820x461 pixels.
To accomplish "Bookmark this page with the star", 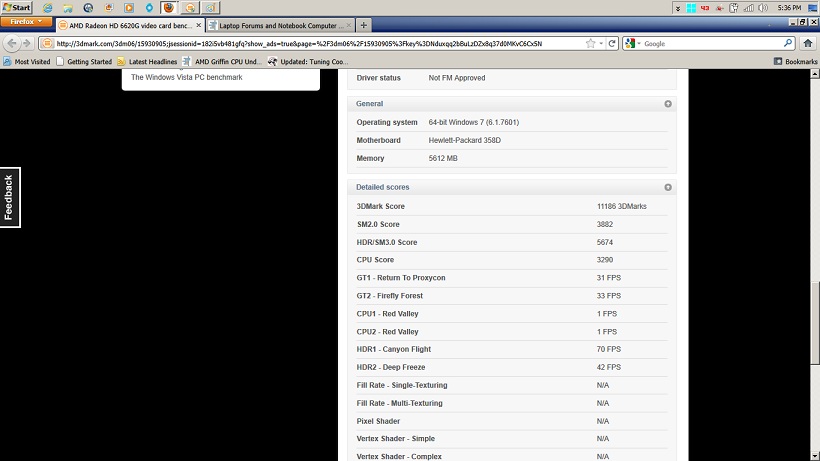I will pos(590,43).
